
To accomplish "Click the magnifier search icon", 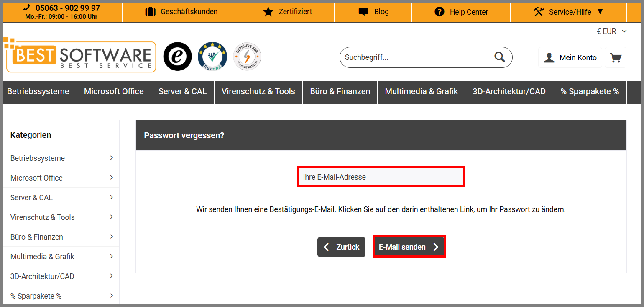I will coord(500,57).
